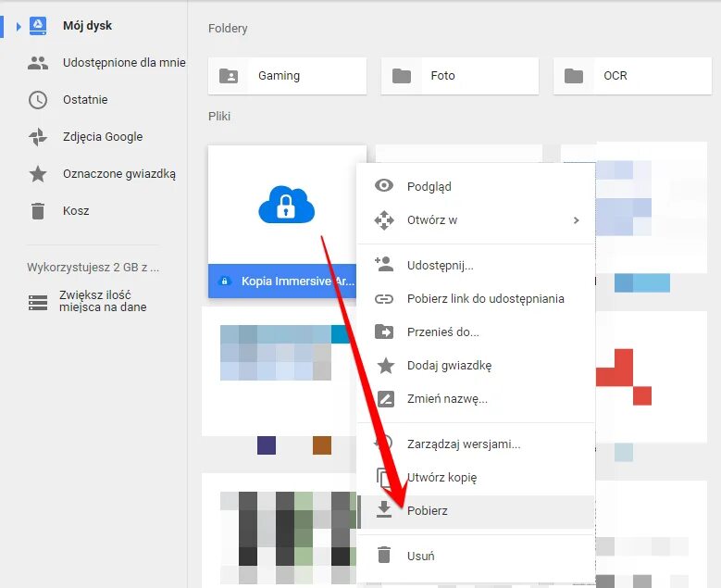Select Utwórz kopię in the menu
This screenshot has width=721, height=588.
[476, 477]
